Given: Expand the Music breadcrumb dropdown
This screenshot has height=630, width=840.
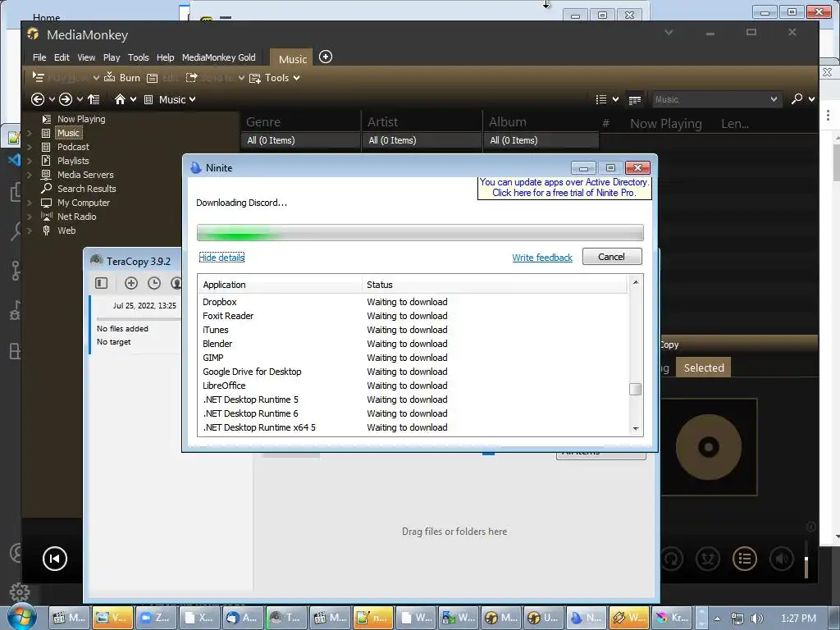Looking at the screenshot, I should pyautogui.click(x=192, y=99).
